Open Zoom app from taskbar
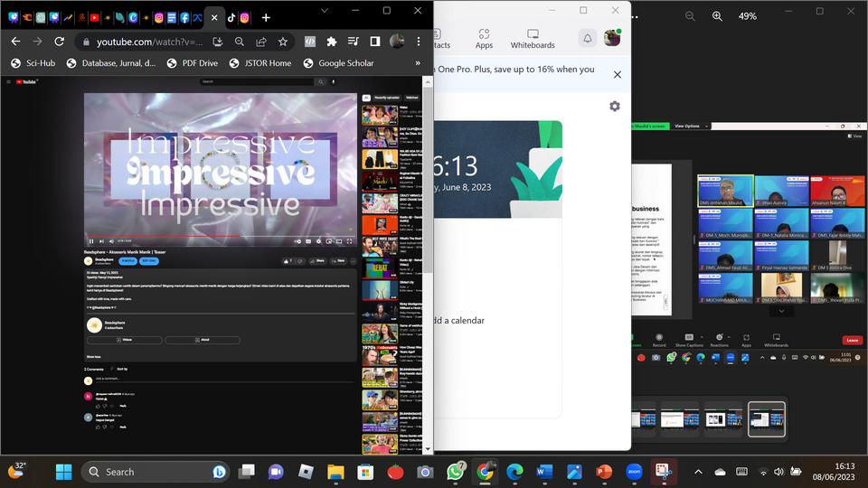Image resolution: width=868 pixels, height=488 pixels. [x=634, y=472]
